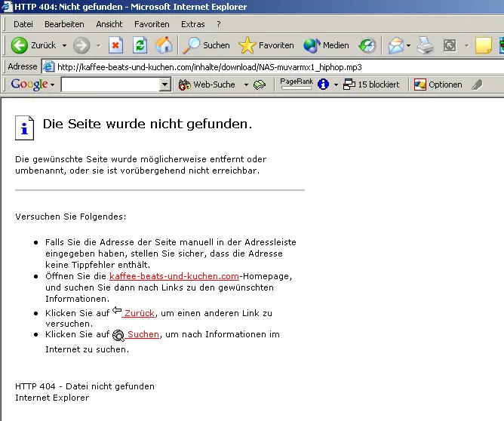Image resolution: width=504 pixels, height=421 pixels.
Task: Open the Google logo dropdown arrow
Action: coord(52,85)
